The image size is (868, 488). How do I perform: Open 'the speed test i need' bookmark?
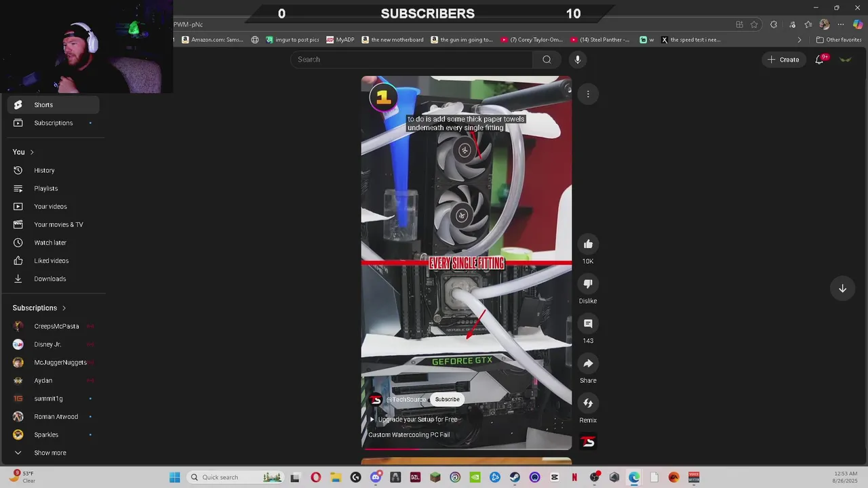point(690,40)
